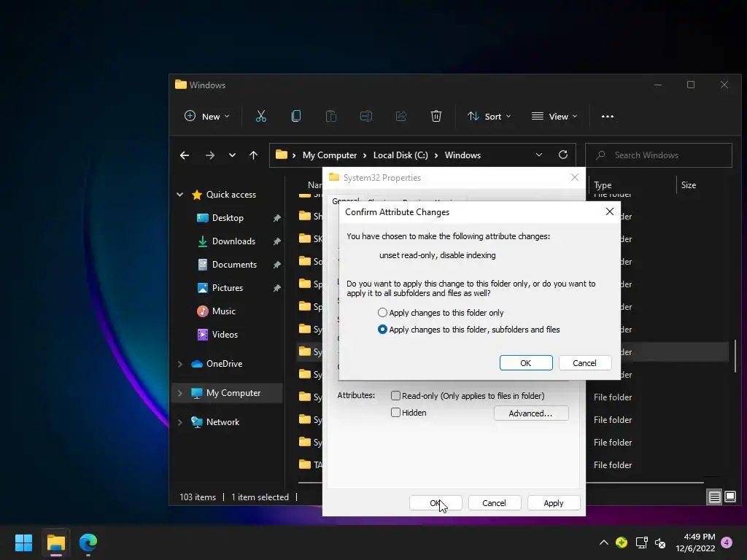Click the vertical scrollbar in file list
The height and width of the screenshot is (560, 747).
pyautogui.click(x=735, y=356)
